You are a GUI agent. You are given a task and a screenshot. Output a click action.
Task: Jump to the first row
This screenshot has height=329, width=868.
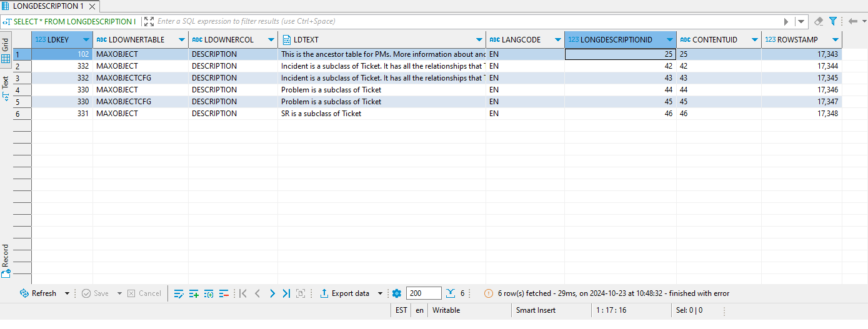(x=243, y=293)
